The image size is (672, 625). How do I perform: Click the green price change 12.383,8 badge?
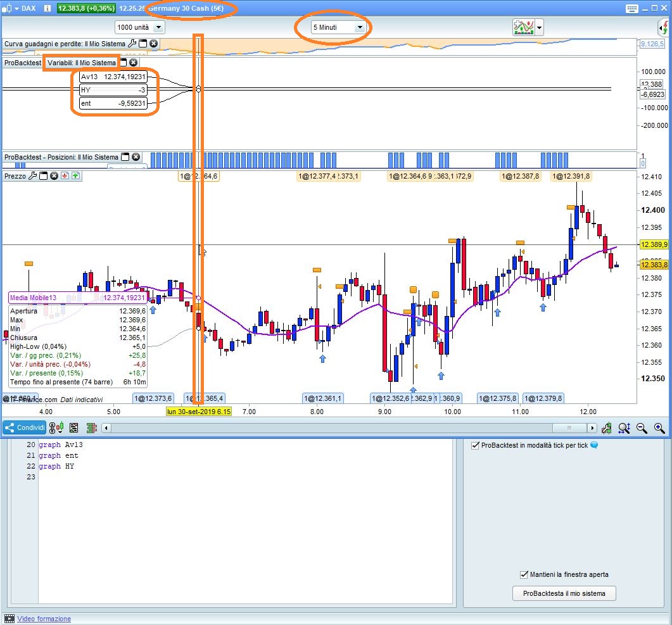[x=86, y=8]
